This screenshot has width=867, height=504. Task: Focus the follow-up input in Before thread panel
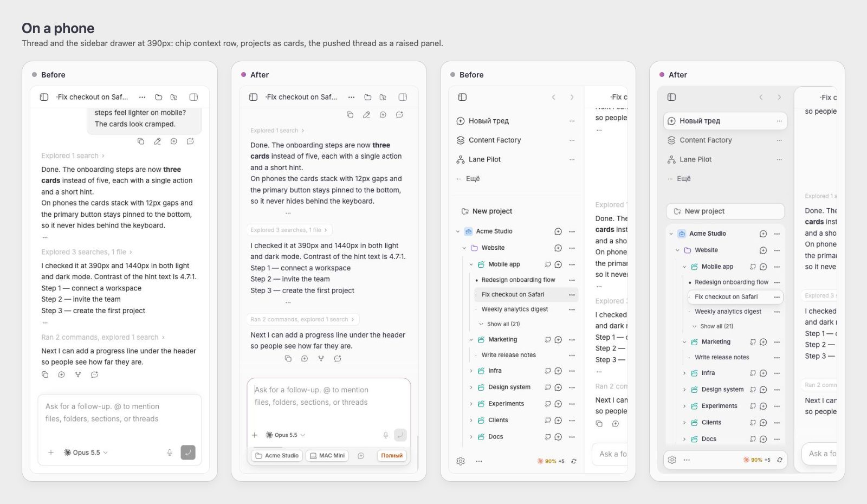pos(120,413)
